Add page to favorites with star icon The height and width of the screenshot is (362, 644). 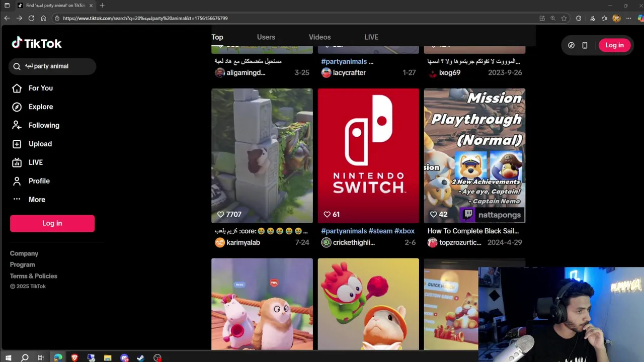pos(564,18)
